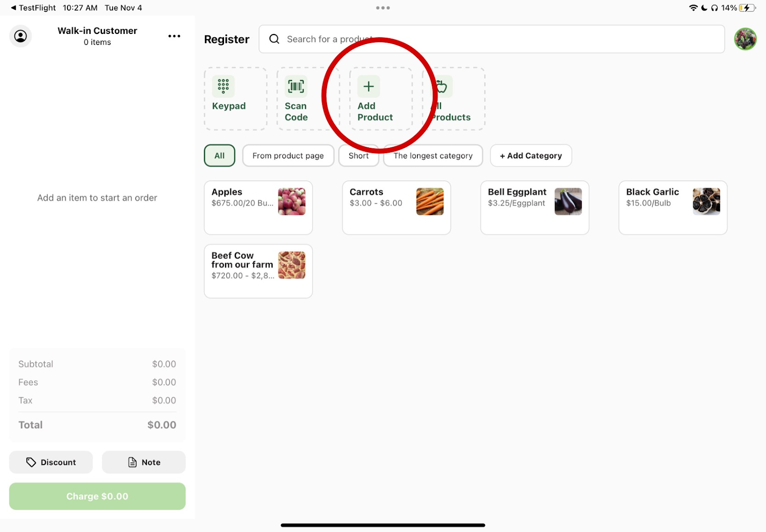Add a Discount to the order

(51, 462)
